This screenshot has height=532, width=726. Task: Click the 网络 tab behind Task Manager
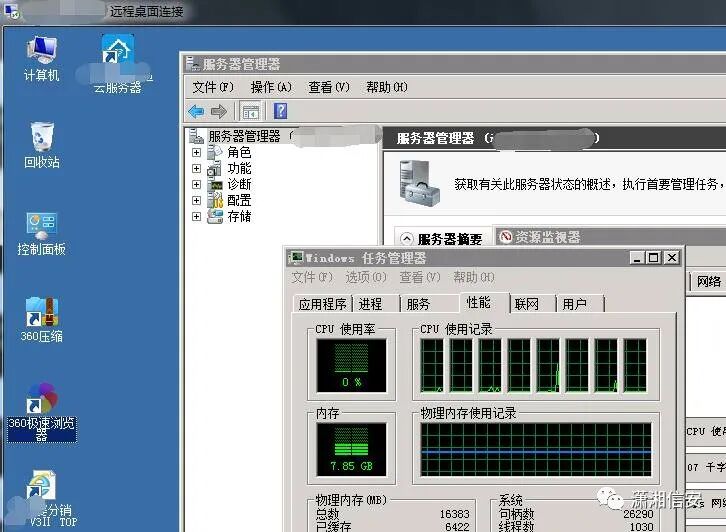click(708, 282)
